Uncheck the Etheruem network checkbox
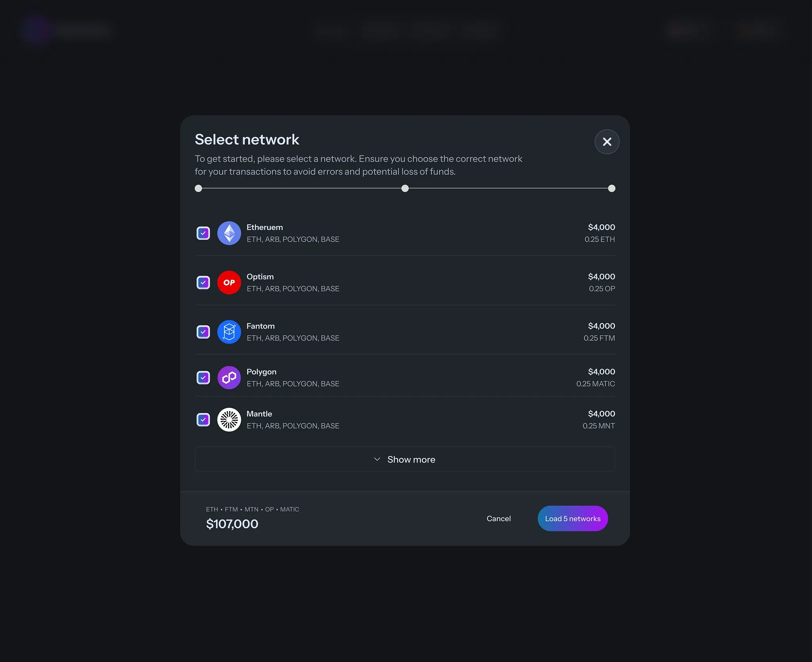Viewport: 812px width, 662px height. (203, 233)
